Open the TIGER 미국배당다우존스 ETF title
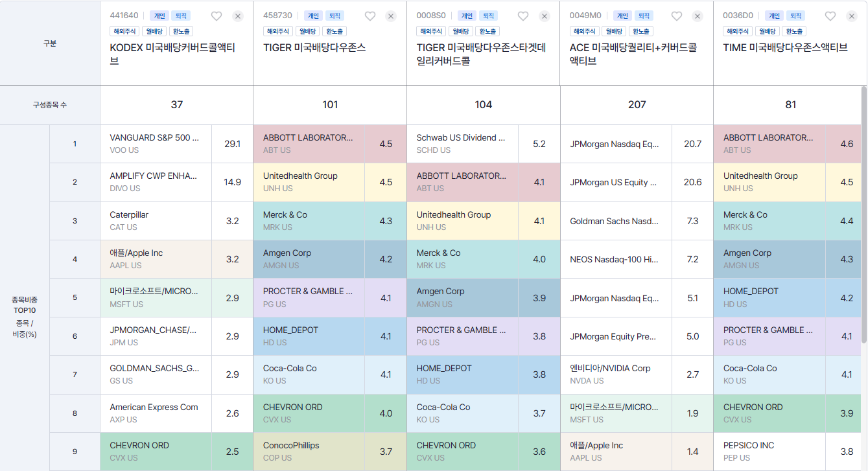Screen dimensions: 868x471 coord(314,47)
